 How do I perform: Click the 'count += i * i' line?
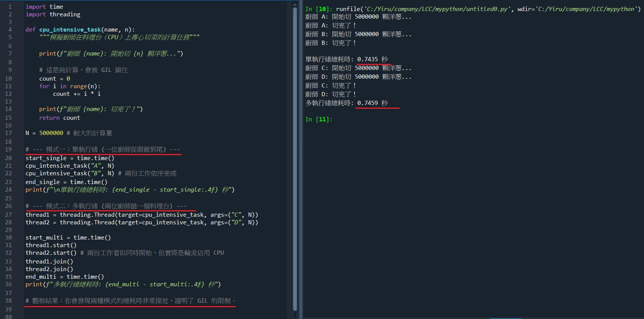click(x=77, y=94)
